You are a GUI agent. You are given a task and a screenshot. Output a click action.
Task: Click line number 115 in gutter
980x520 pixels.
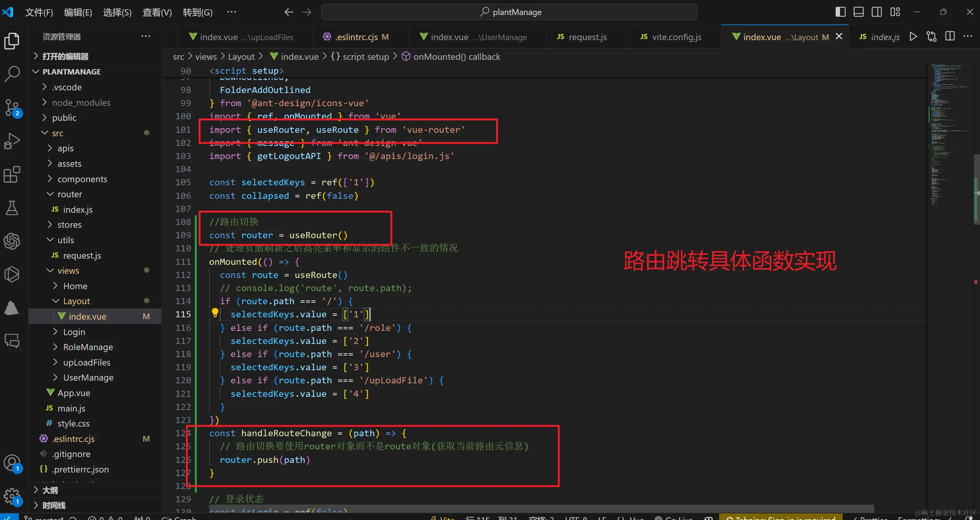tap(183, 315)
